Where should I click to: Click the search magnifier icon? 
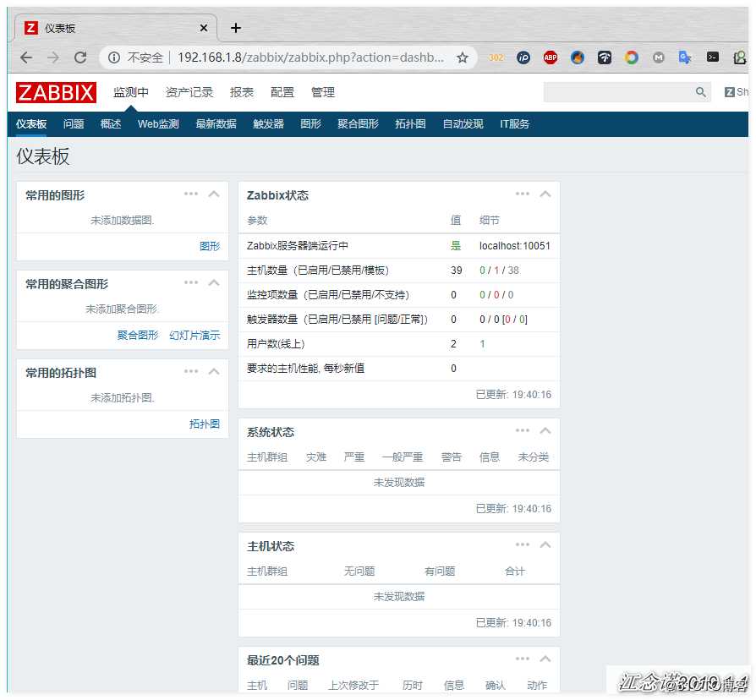coord(700,91)
